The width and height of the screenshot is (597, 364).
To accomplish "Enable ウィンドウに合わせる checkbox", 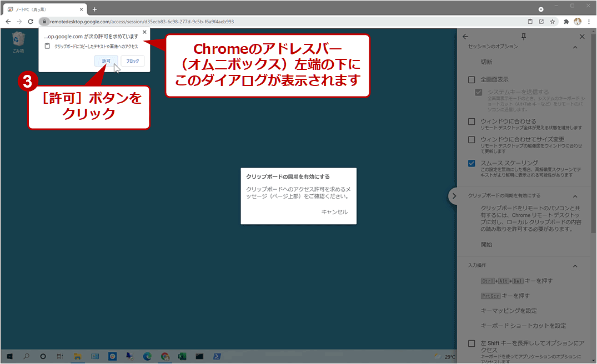I will (471, 122).
